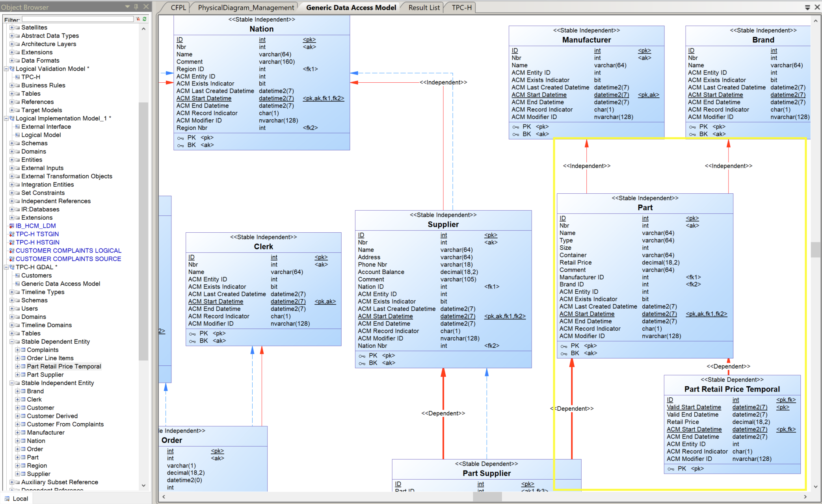822x504 pixels.
Task: Select the Independent References tree item
Action: pos(56,201)
